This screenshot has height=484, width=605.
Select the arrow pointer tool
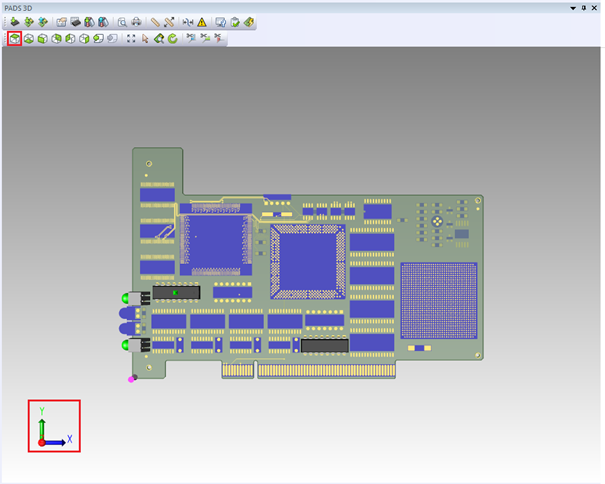click(x=145, y=39)
